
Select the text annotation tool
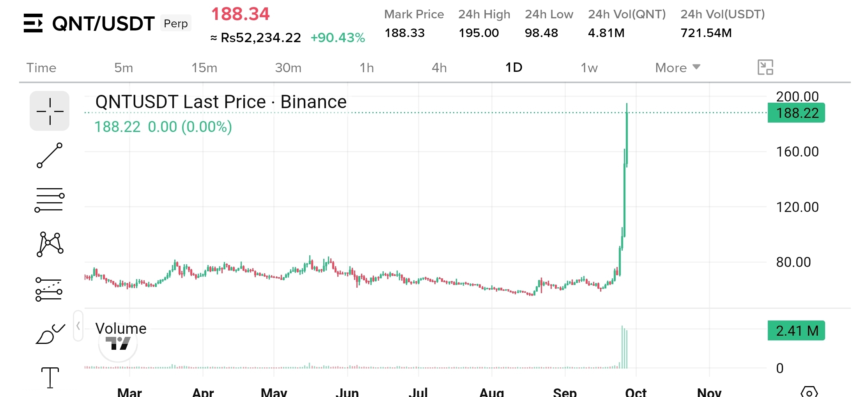click(50, 377)
